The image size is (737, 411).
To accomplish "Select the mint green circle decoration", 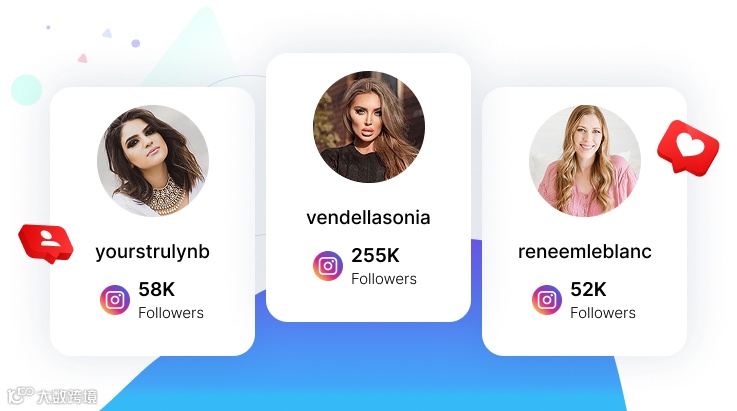I will click(26, 89).
